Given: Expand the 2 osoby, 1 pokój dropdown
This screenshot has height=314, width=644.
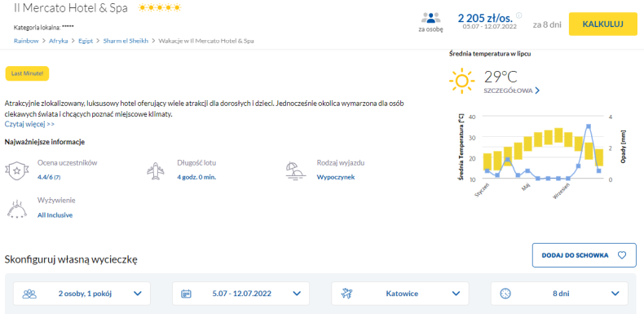Looking at the screenshot, I should [x=82, y=294].
